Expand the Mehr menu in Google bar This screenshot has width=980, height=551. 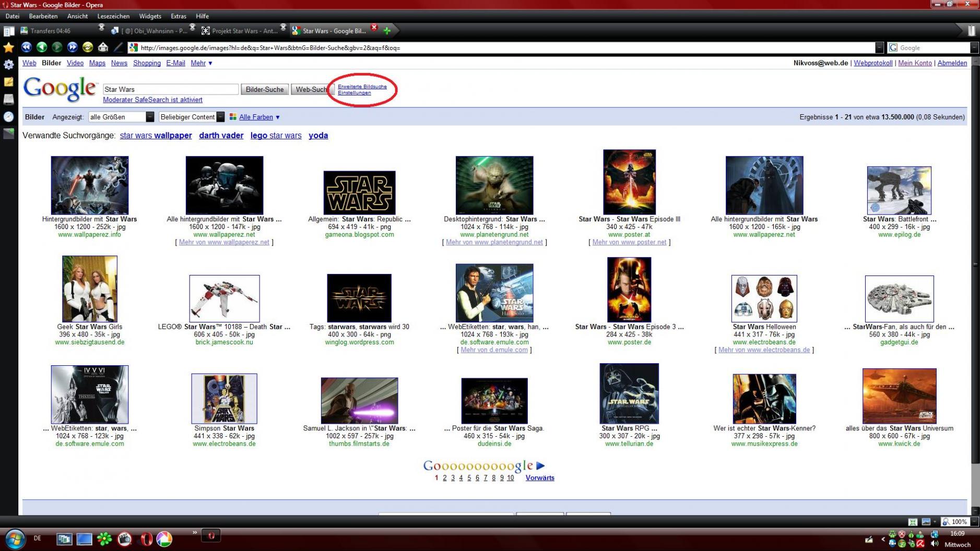[x=202, y=63]
